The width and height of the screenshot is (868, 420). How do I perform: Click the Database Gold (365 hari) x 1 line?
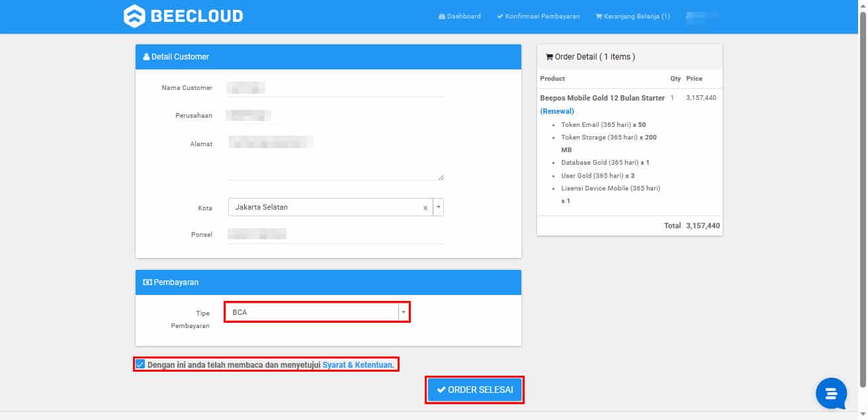click(605, 163)
